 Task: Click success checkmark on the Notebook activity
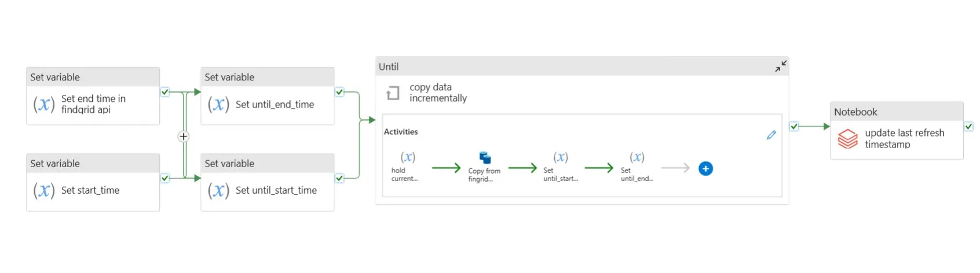968,126
